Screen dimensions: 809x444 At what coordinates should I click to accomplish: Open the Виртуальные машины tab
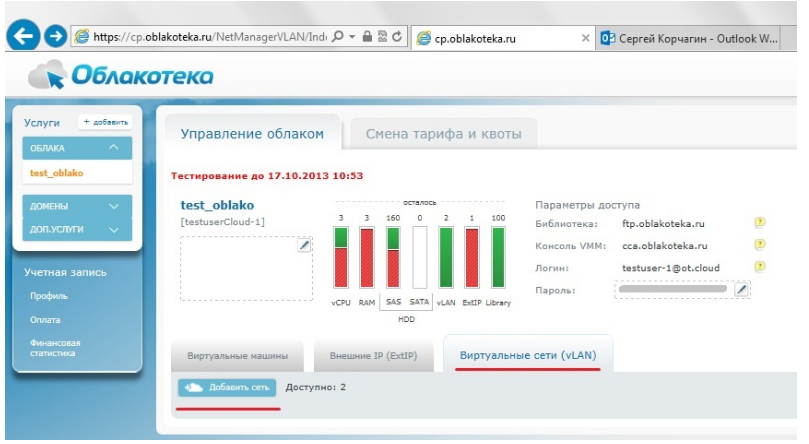pos(238,356)
